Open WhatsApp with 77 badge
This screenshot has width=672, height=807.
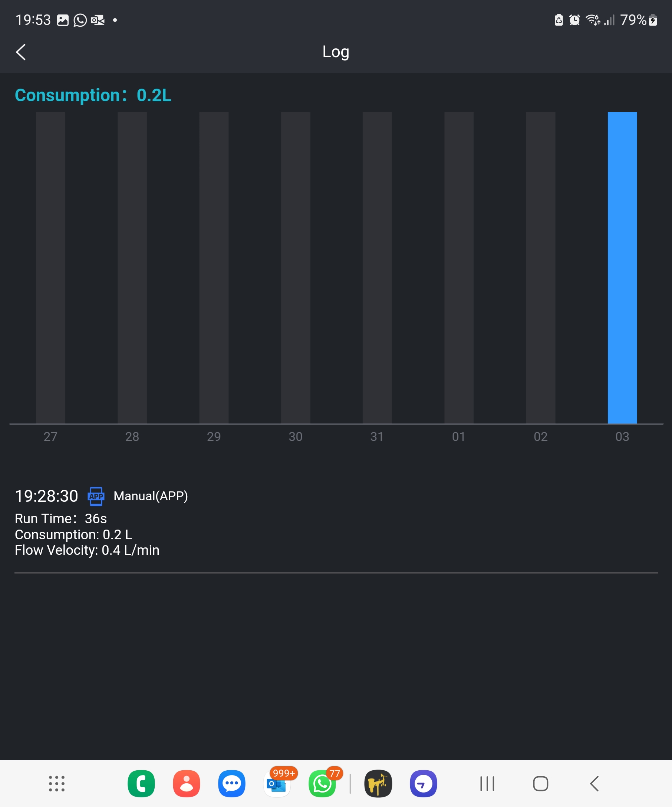(322, 784)
